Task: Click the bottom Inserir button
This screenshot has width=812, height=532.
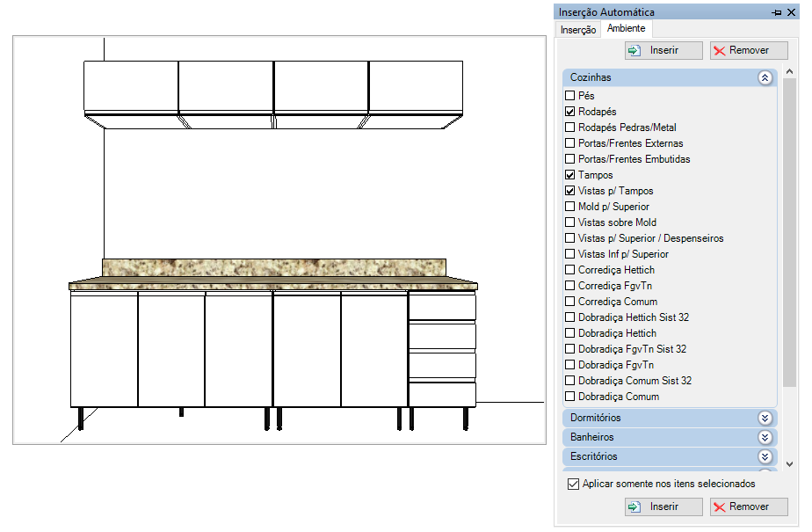Action: click(x=663, y=506)
